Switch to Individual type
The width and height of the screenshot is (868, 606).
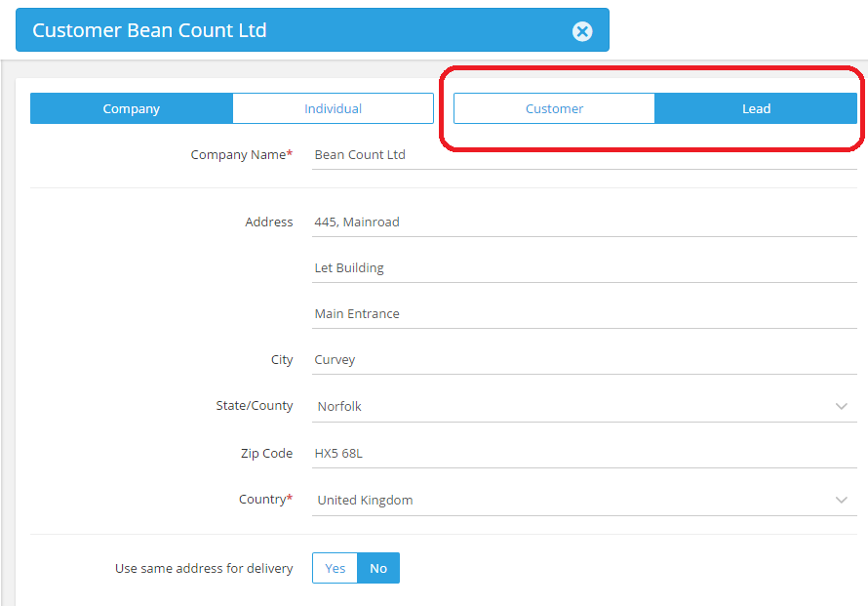click(334, 108)
